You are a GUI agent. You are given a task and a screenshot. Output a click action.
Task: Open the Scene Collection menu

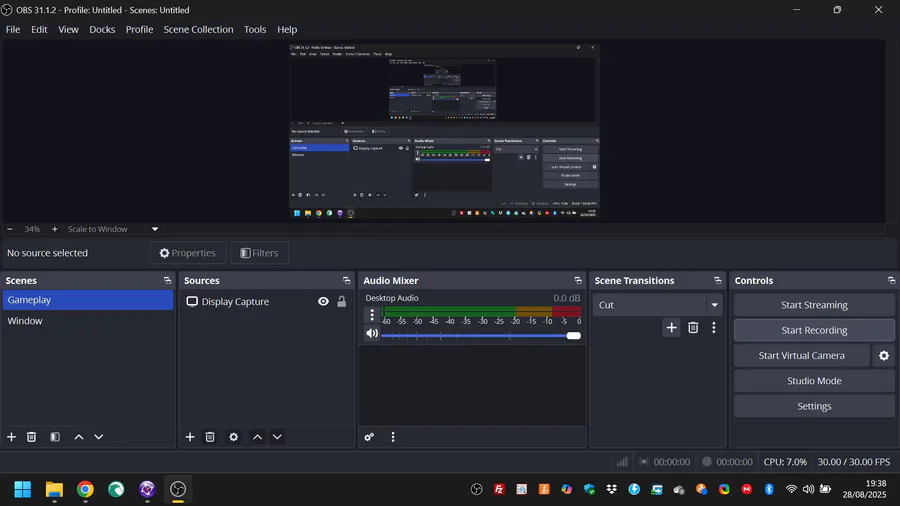pyautogui.click(x=198, y=29)
